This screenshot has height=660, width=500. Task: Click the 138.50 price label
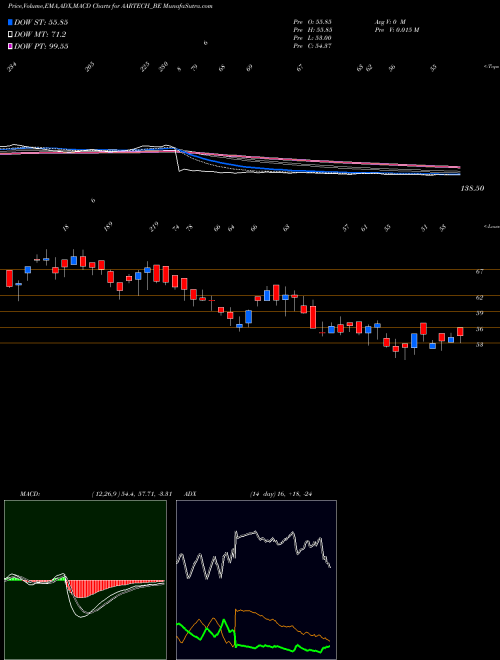click(471, 189)
